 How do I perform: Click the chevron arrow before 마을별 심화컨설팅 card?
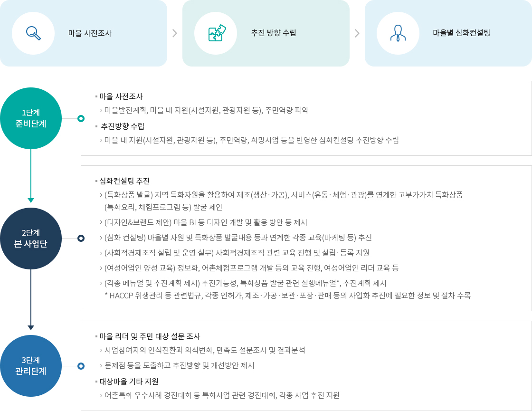click(x=357, y=33)
